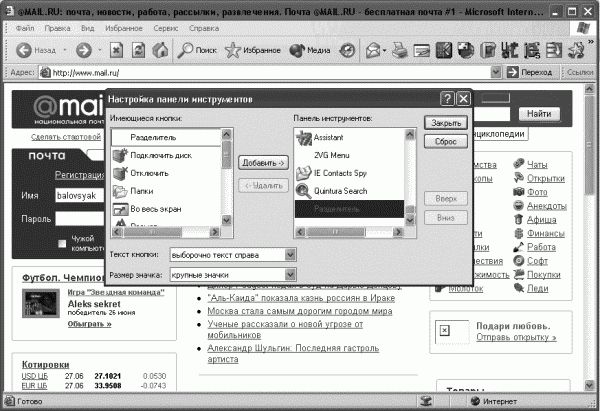The width and height of the screenshot is (600, 411).
Task: Expand the 'Текст кнопки' dropdown
Action: (290, 254)
